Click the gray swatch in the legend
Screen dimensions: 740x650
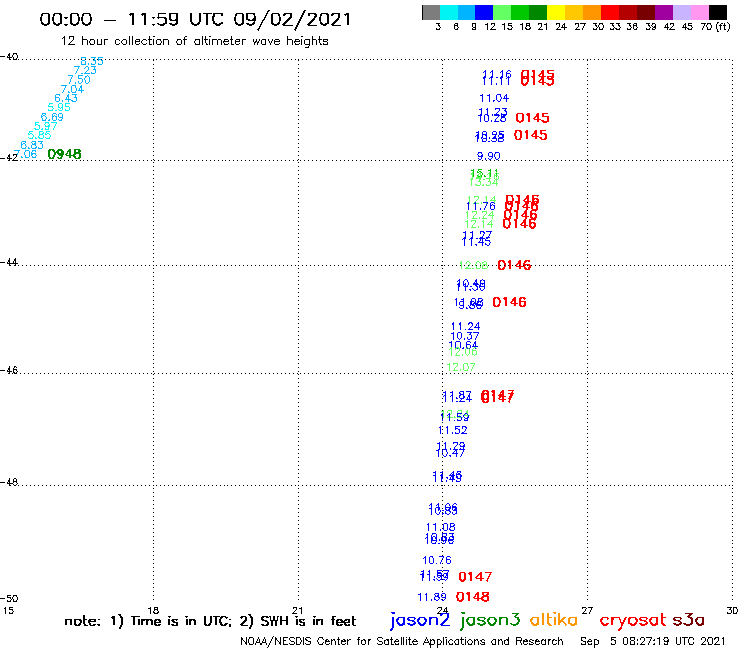(x=431, y=12)
